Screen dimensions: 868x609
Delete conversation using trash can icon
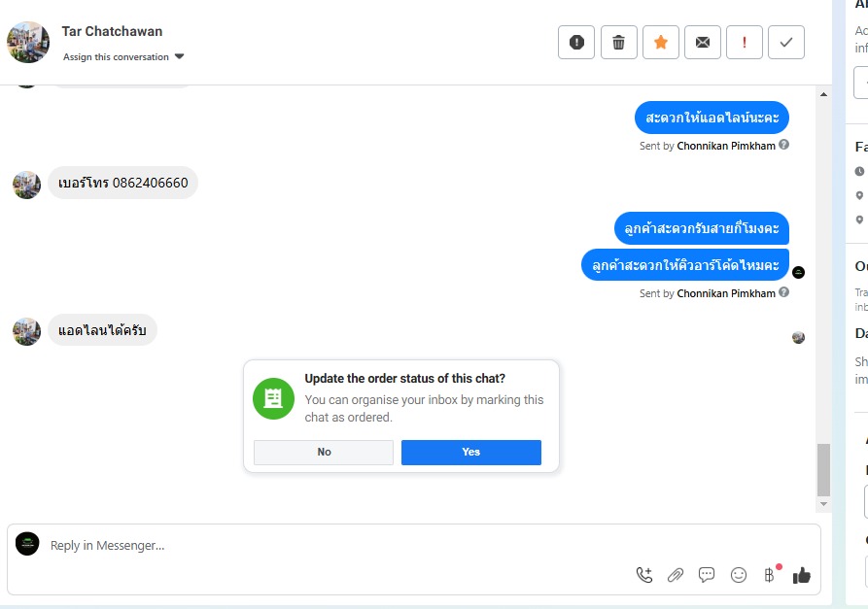pyautogui.click(x=618, y=42)
